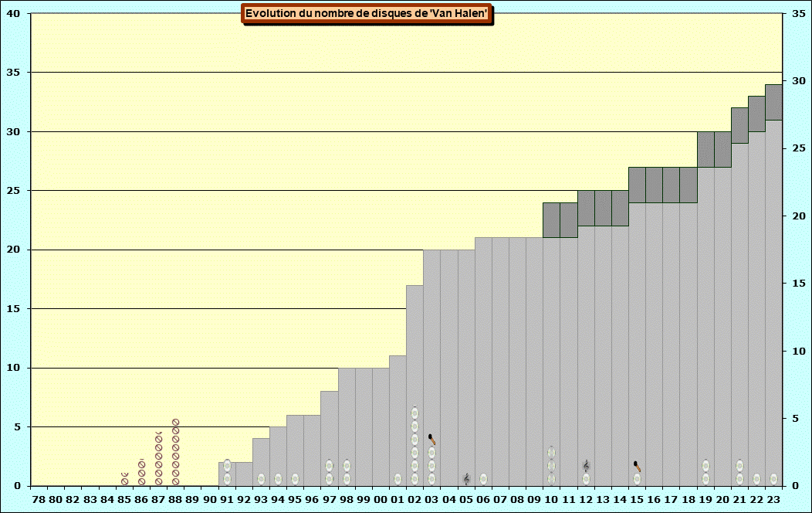812x513 pixels.
Task: Click the treble clef icon above year 05
Action: [466, 479]
